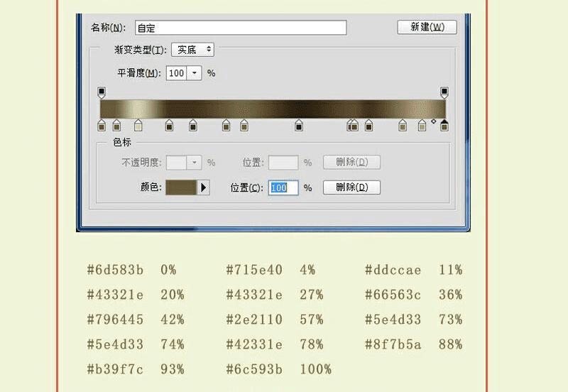Click the disabled opacity position field

tap(283, 163)
